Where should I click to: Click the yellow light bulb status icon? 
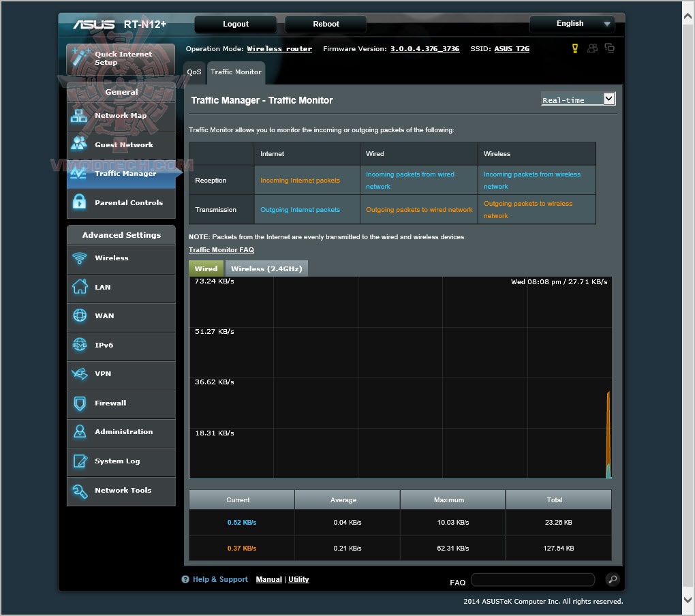pyautogui.click(x=575, y=48)
